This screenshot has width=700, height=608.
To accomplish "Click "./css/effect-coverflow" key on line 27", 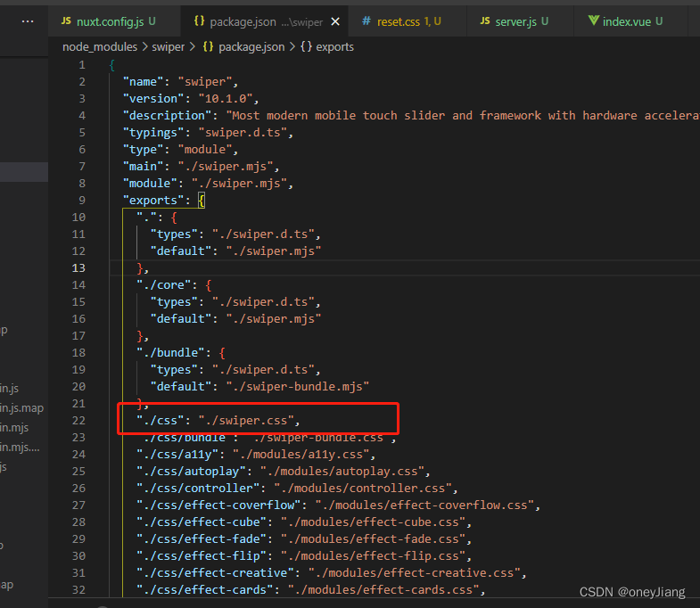I will coord(218,505).
